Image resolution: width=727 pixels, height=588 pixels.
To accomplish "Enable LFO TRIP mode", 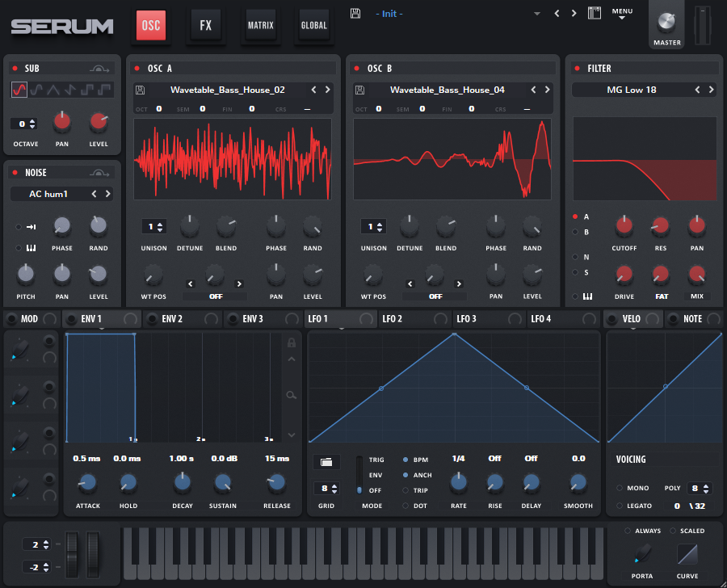I will (406, 490).
